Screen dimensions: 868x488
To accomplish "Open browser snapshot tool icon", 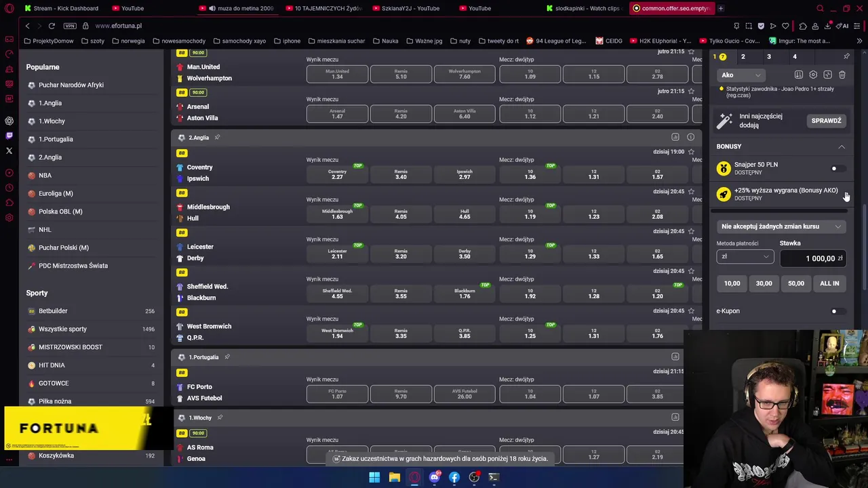I will 749,26.
